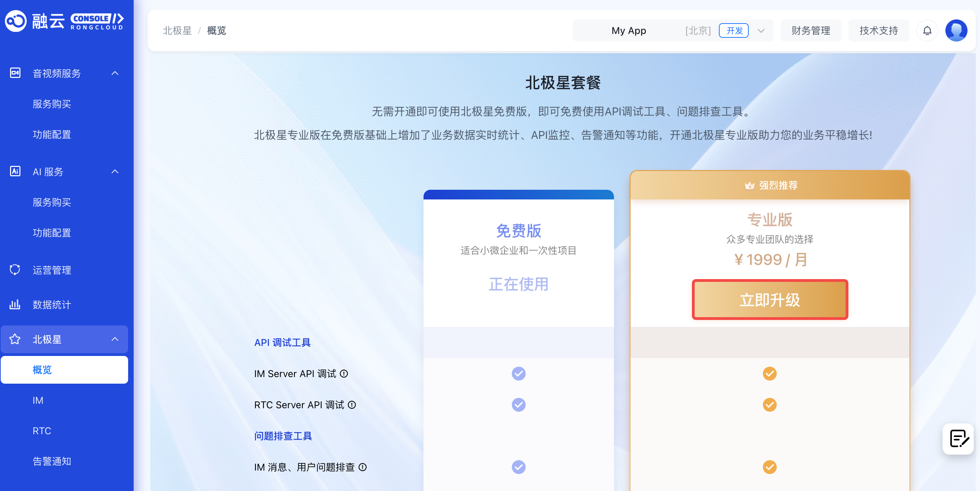Switch to the IM sidebar tab
The image size is (980, 491).
[x=38, y=400]
